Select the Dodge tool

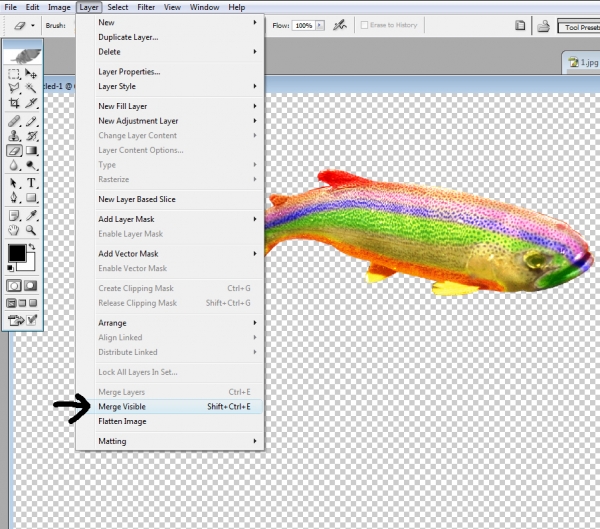(x=31, y=165)
